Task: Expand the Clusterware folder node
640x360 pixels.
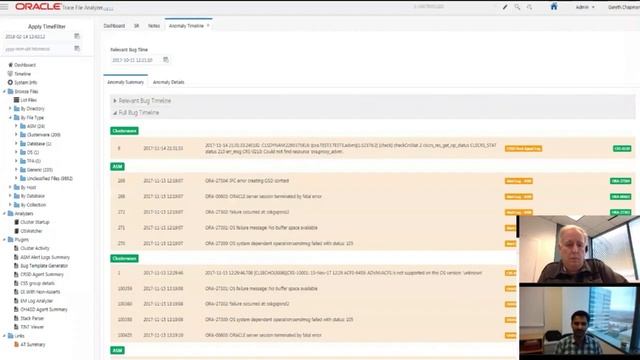Action: click(x=16, y=135)
